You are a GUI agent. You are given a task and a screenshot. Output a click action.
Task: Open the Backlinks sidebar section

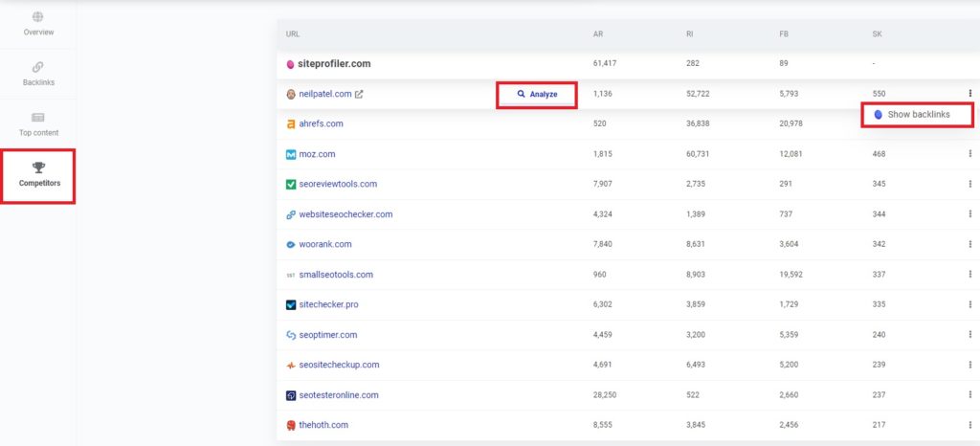pyautogui.click(x=38, y=74)
